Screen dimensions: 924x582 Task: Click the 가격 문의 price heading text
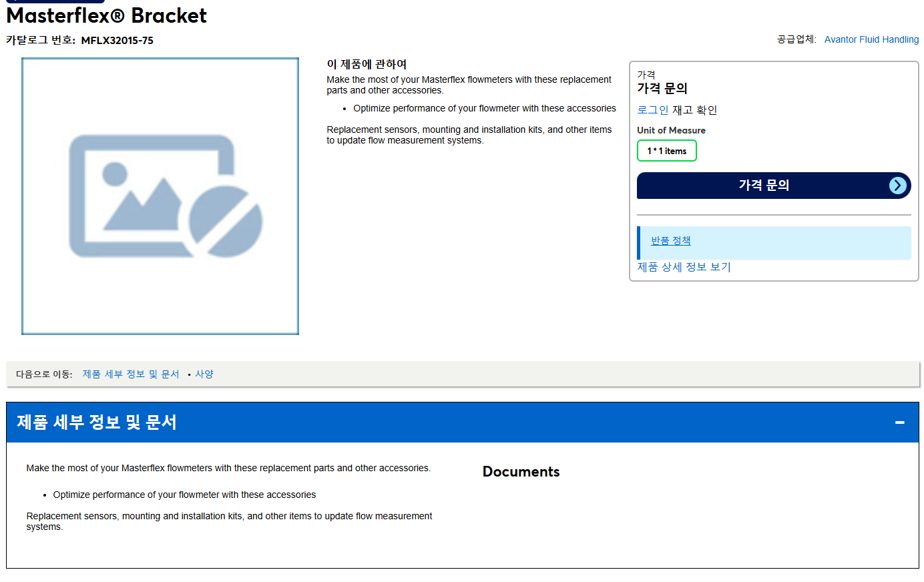click(662, 88)
